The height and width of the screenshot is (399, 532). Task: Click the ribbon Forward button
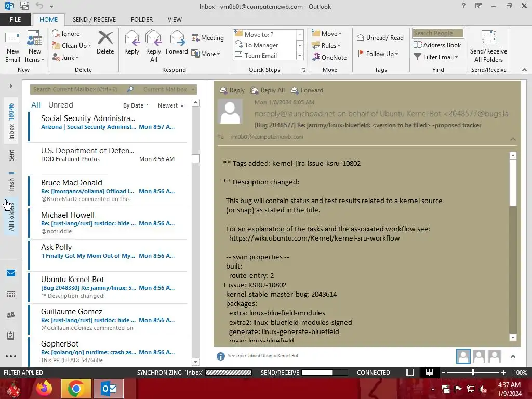point(177,43)
